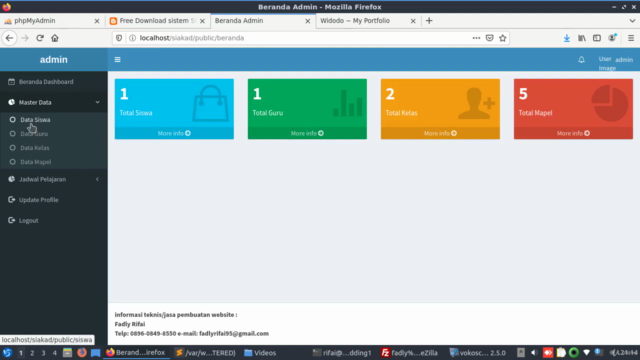Open file manager launcher icon in taskbar
Viewport: 640px width, 360px height.
67,353
